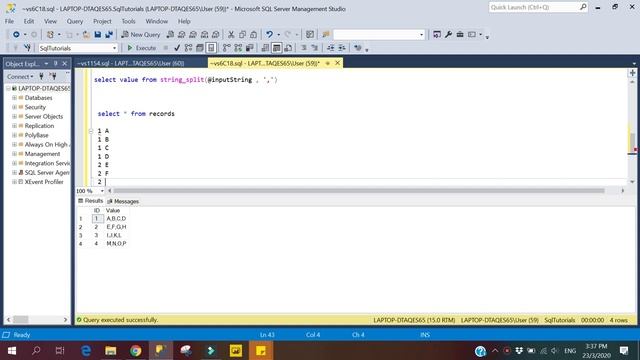
Task: Expand the Security node
Action: tap(14, 107)
